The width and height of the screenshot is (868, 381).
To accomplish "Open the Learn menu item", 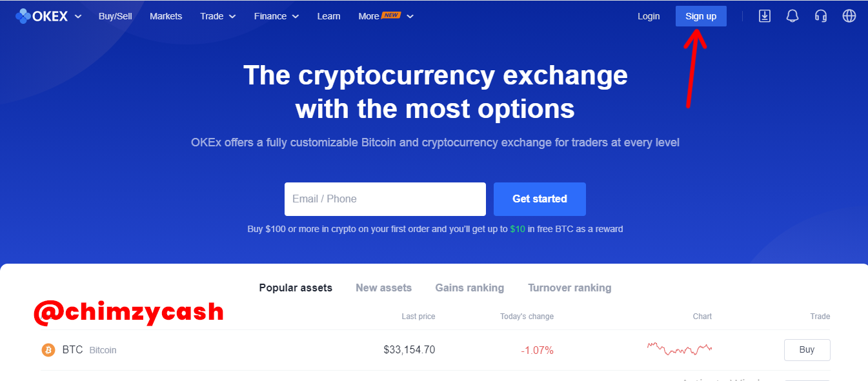I will pos(328,16).
